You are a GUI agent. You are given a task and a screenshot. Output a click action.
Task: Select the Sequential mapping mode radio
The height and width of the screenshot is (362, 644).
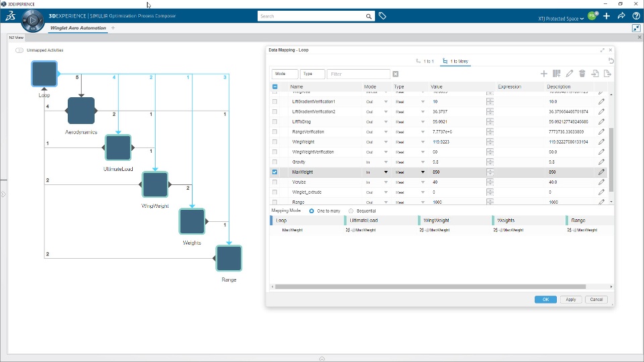pos(351,211)
